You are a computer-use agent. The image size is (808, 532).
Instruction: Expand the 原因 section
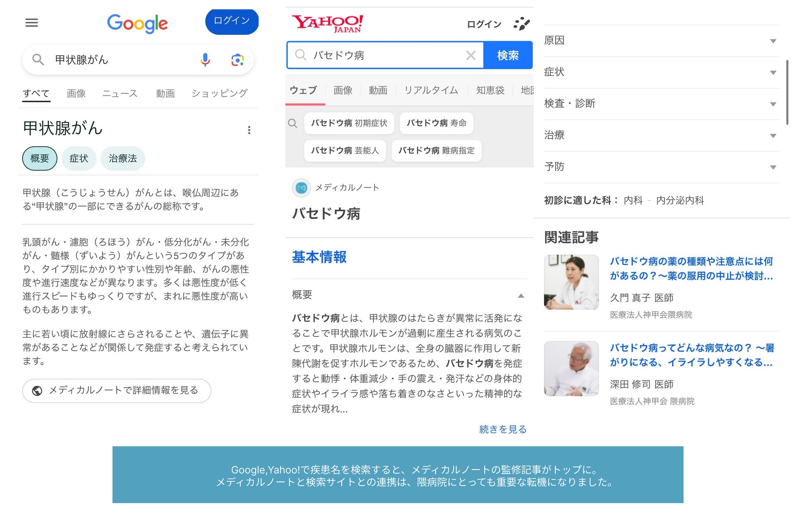click(773, 41)
